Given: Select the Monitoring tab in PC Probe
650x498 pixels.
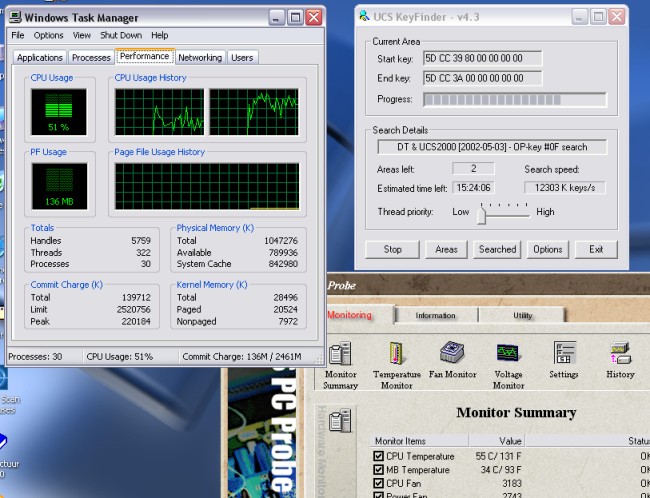Looking at the screenshot, I should pyautogui.click(x=359, y=315).
